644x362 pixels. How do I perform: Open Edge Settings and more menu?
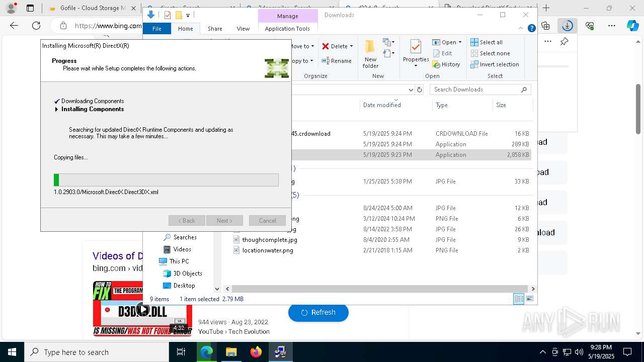[x=612, y=26]
